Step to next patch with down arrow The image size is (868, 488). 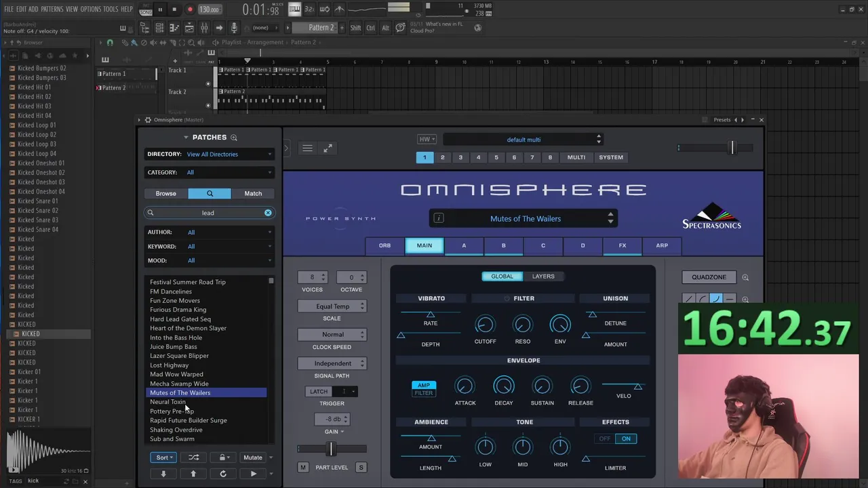[163, 474]
